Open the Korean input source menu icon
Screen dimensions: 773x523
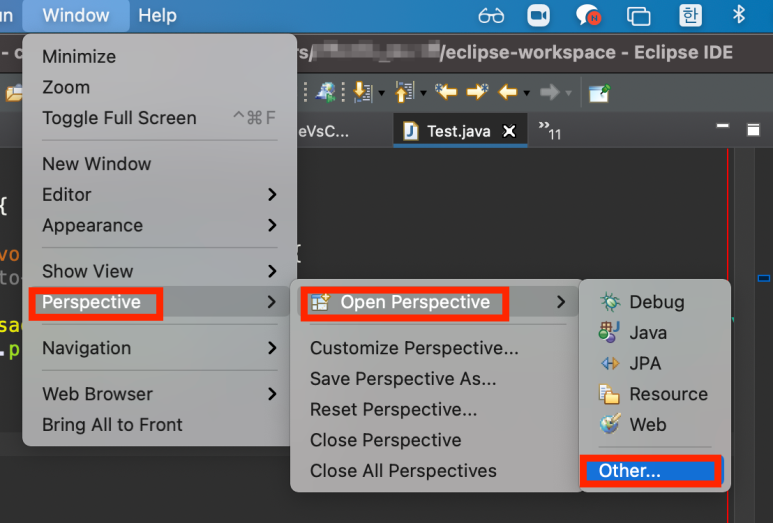pos(690,16)
